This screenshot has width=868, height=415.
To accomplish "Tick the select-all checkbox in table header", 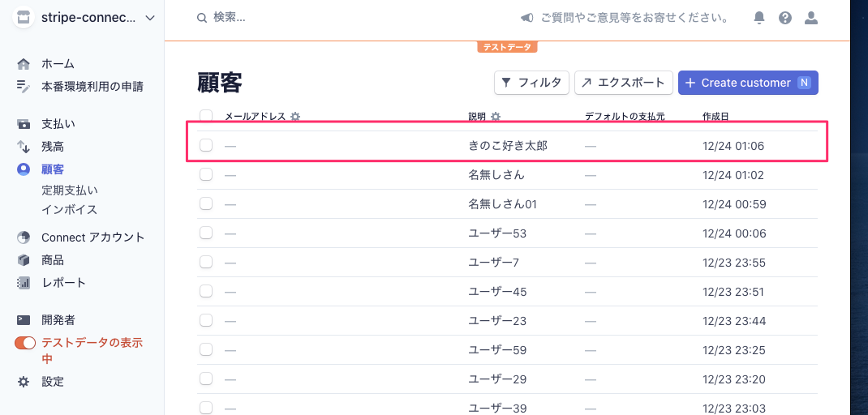I will (x=206, y=116).
